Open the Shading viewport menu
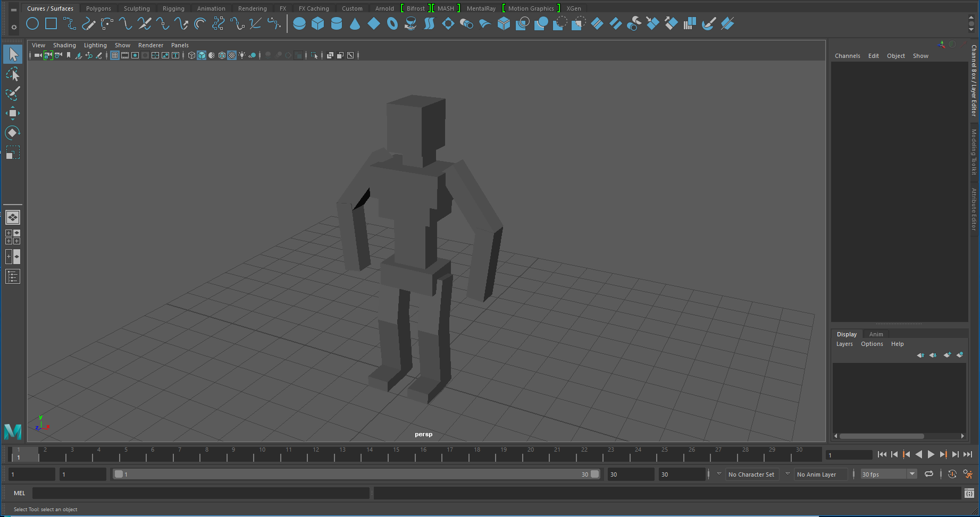Viewport: 980px width, 517px height. pyautogui.click(x=64, y=45)
